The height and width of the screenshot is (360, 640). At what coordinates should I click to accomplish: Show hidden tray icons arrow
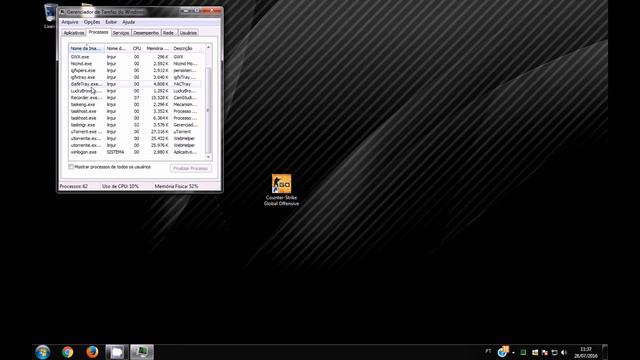513,353
